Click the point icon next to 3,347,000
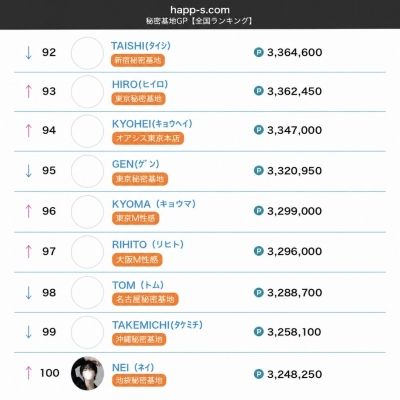 pyautogui.click(x=259, y=130)
